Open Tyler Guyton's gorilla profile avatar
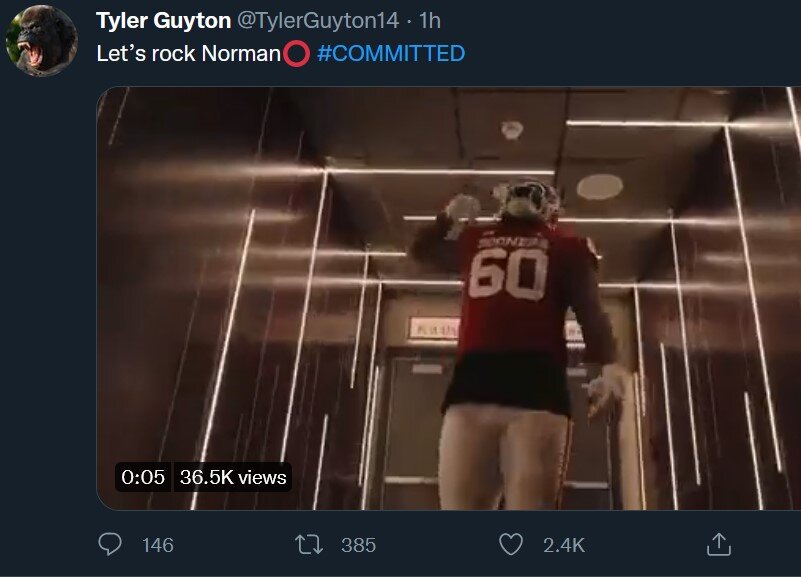 [42, 40]
